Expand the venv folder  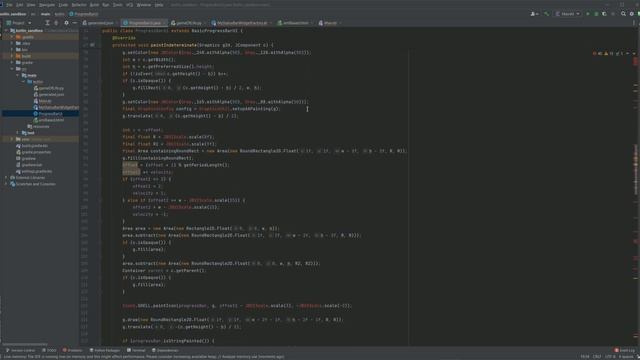tap(12, 139)
